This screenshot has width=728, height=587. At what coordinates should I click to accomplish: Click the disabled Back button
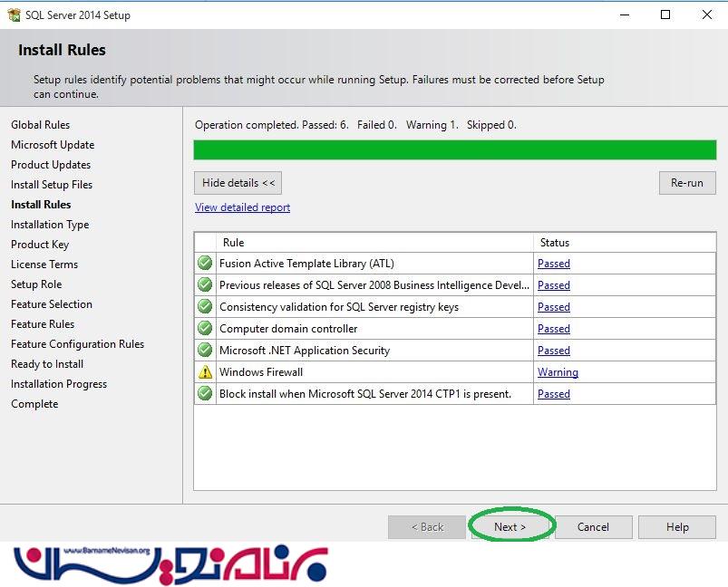click(427, 527)
